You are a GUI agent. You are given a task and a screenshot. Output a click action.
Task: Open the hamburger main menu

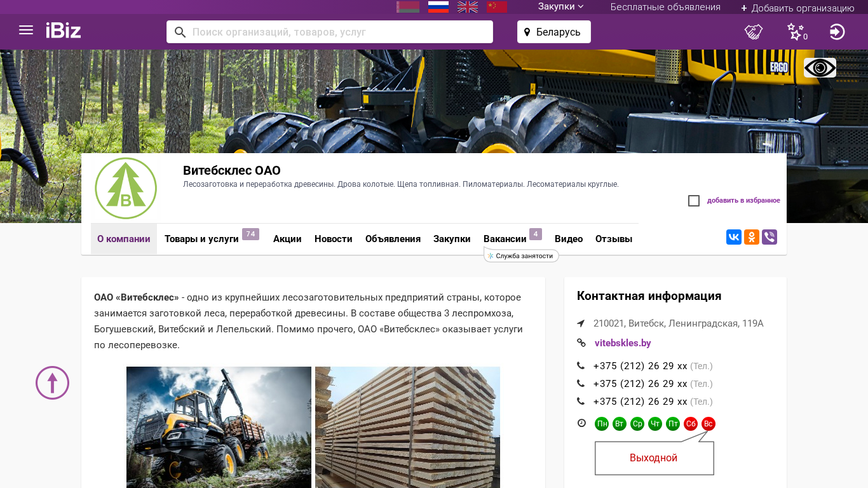(26, 30)
